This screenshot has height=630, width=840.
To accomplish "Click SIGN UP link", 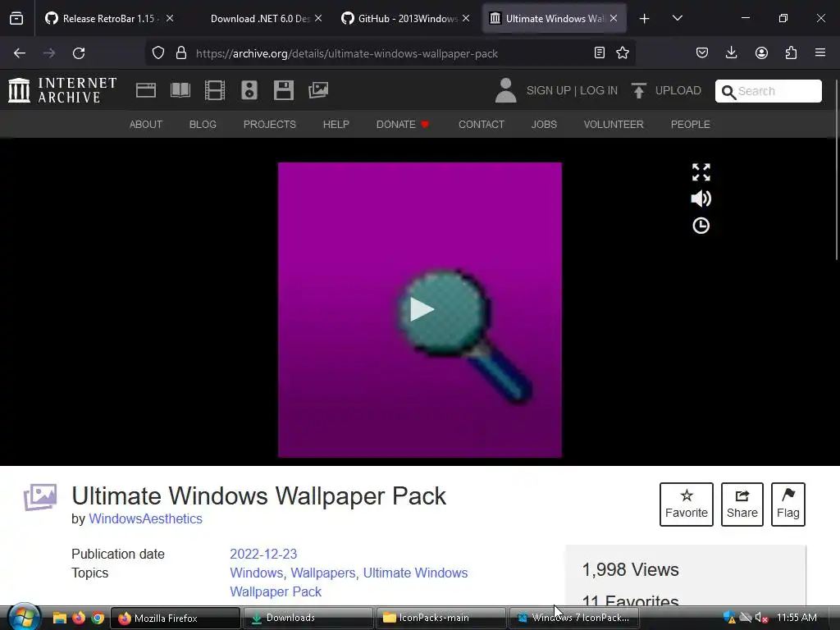I will 549,90.
